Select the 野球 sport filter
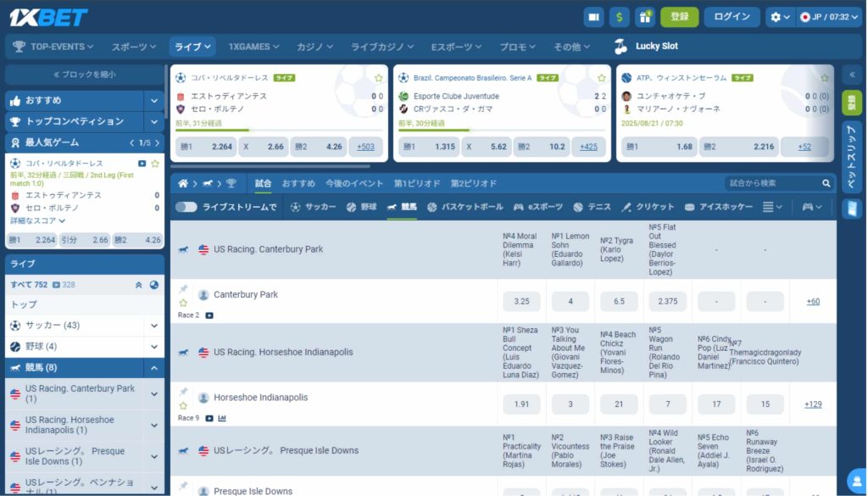Image resolution: width=868 pixels, height=496 pixels. click(361, 207)
